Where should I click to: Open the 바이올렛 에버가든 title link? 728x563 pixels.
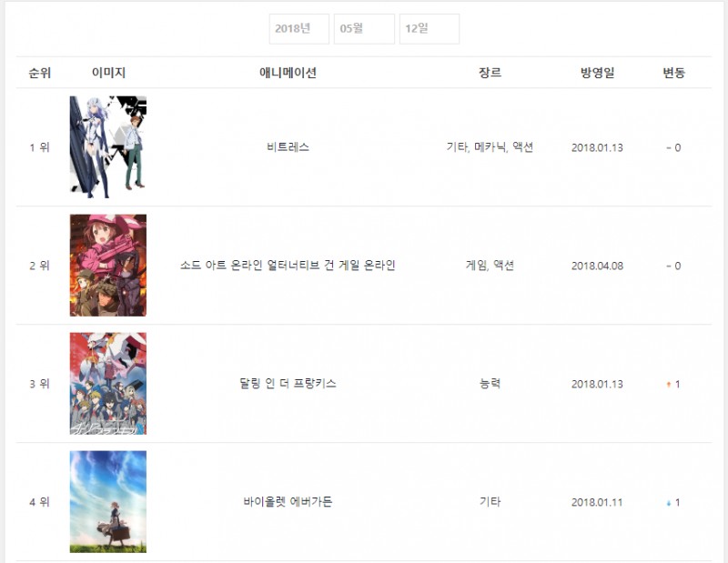point(288,502)
